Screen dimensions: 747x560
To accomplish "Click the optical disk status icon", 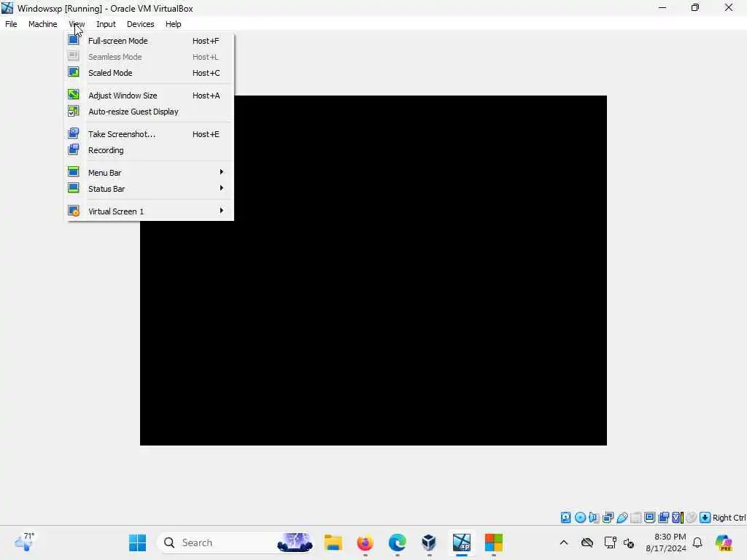I will coord(580,518).
